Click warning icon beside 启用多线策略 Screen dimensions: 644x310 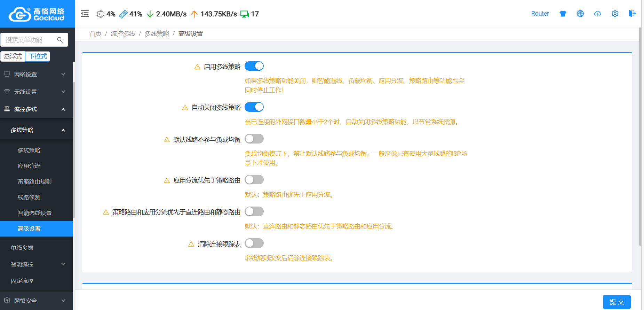(197, 67)
